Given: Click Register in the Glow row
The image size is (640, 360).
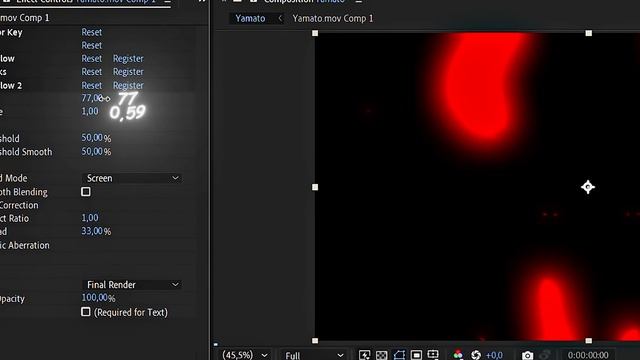Looking at the screenshot, I should pyautogui.click(x=128, y=59).
